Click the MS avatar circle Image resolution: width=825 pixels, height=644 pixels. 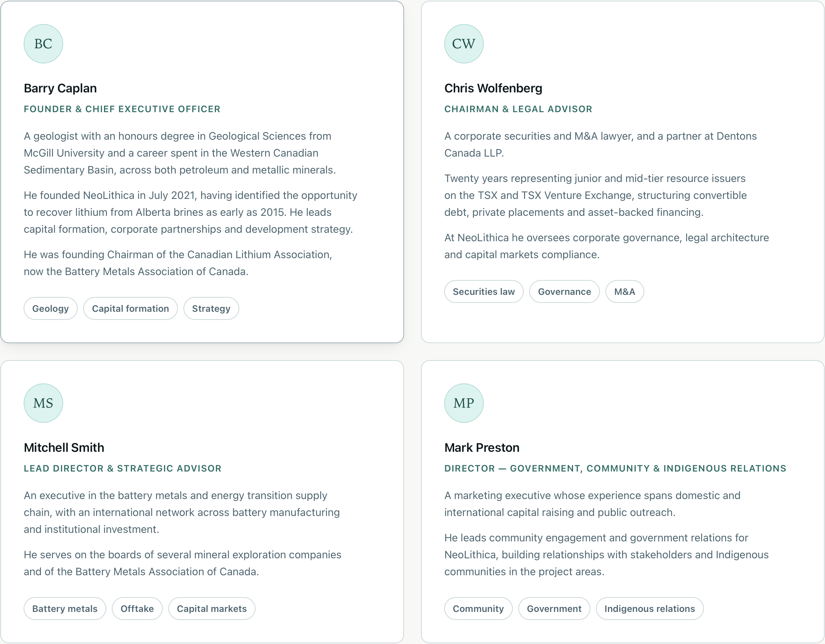43,403
